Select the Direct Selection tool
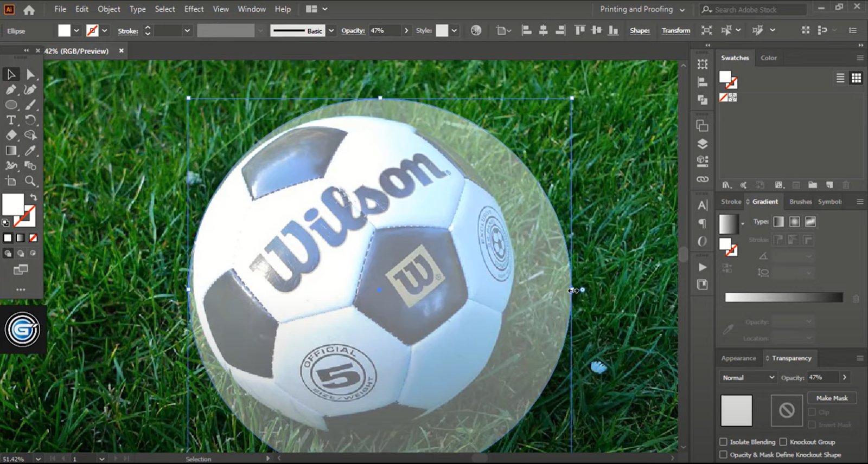 30,74
